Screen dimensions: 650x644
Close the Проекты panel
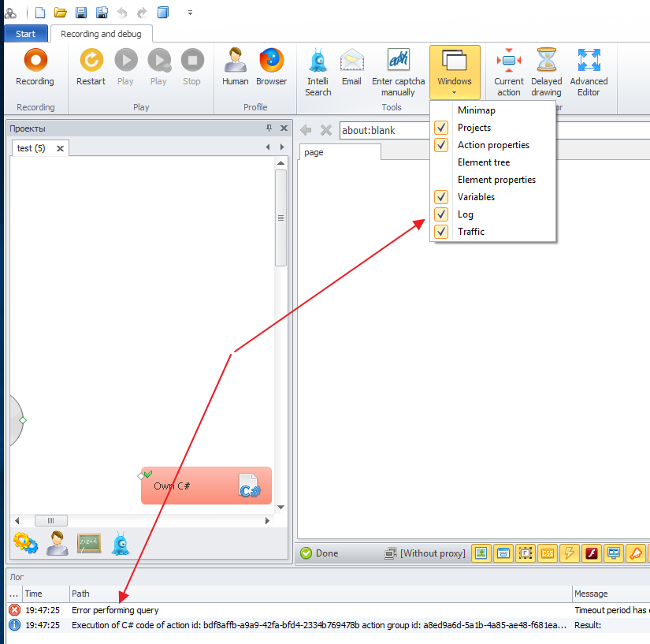coord(284,128)
